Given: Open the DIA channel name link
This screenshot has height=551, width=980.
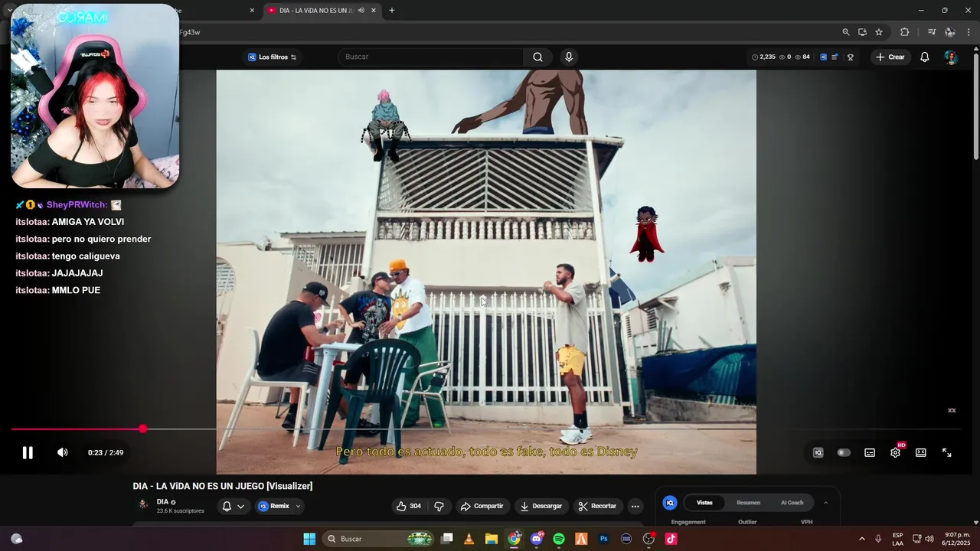Looking at the screenshot, I should pyautogui.click(x=162, y=502).
